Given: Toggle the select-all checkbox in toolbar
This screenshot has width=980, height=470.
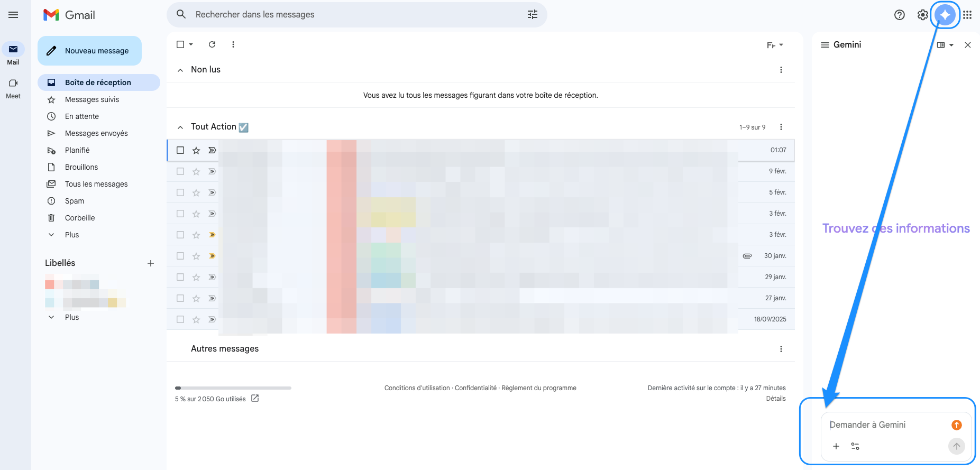Looking at the screenshot, I should [x=180, y=44].
